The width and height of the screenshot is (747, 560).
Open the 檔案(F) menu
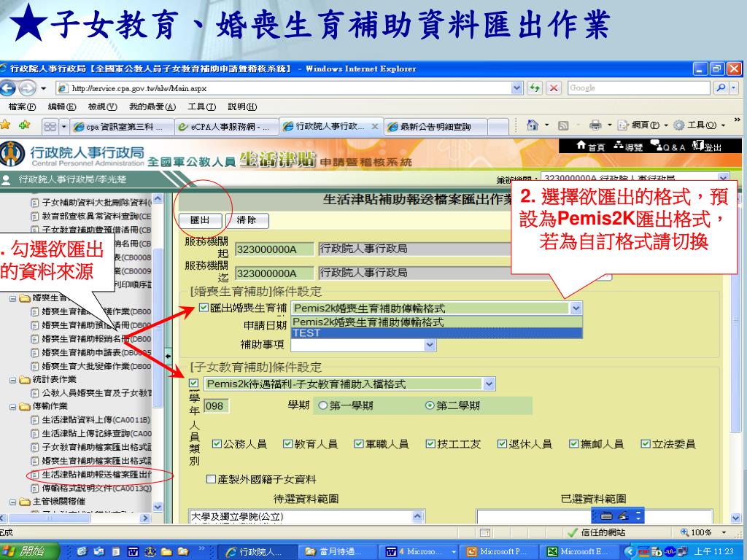point(22,106)
